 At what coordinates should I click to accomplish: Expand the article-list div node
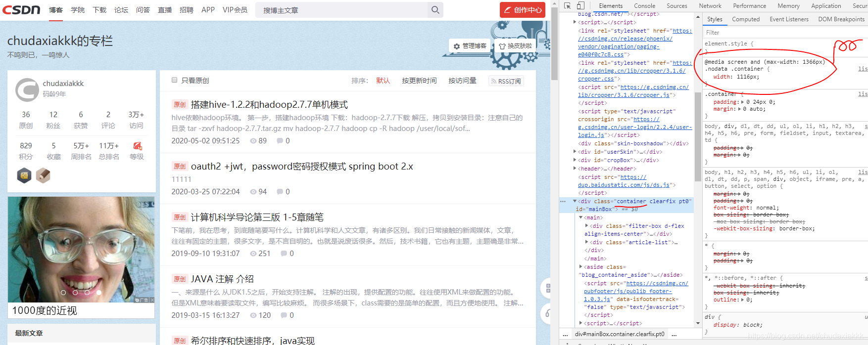point(587,242)
